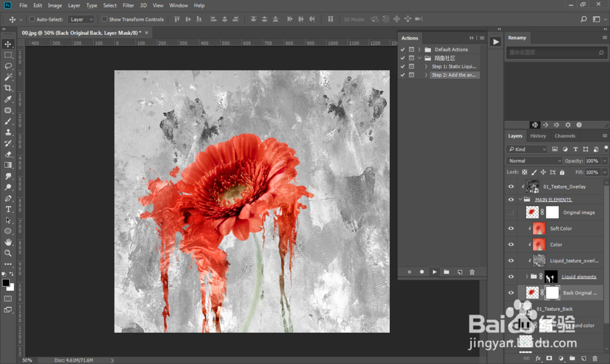This screenshot has height=364, width=610.
Task: Enable Show Transform Controls checkbox
Action: pos(104,19)
